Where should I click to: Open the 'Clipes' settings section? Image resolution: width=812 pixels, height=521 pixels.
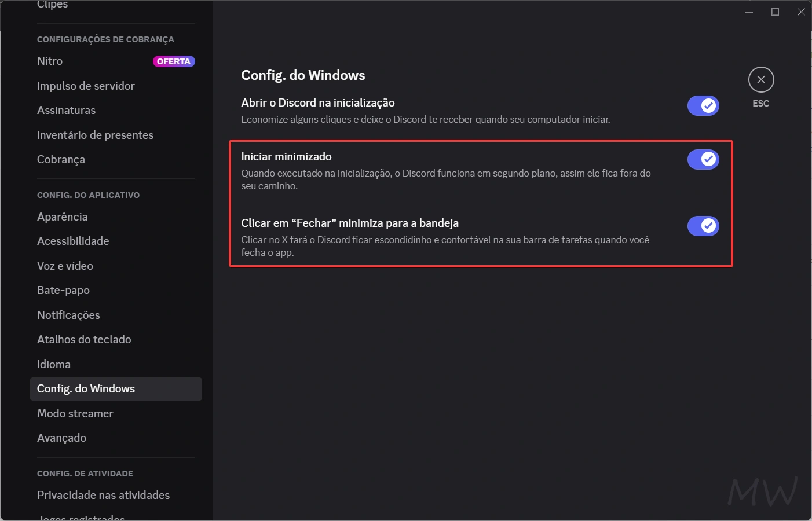(x=52, y=5)
